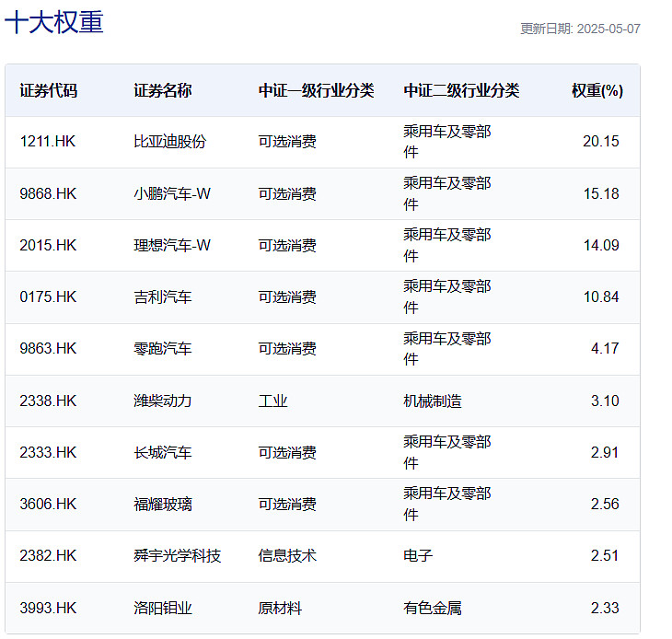This screenshot has height=639, width=672.
Task: Click 可选消费 in the 吉利汽车 row
Action: coord(287,296)
